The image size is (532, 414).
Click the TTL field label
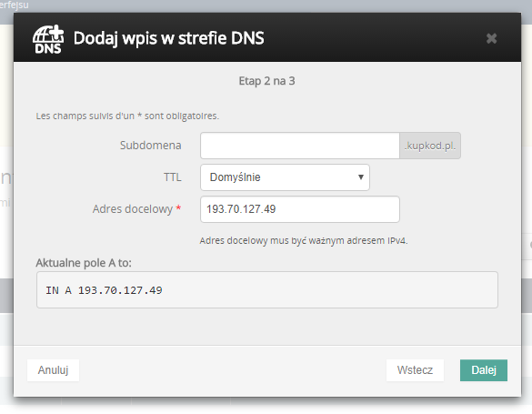(173, 177)
